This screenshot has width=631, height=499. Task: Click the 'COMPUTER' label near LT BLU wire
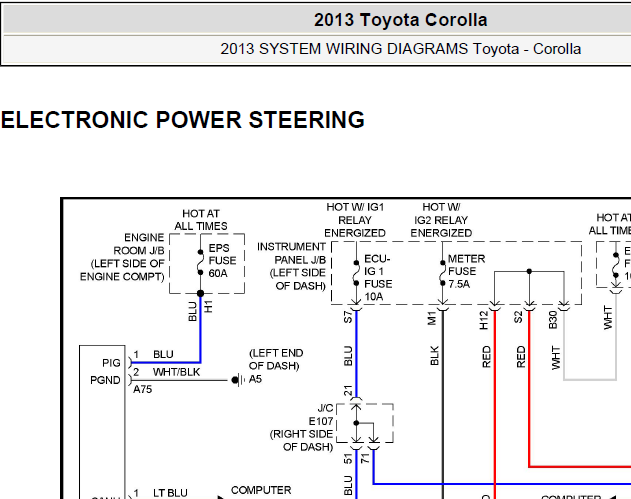pyautogui.click(x=261, y=491)
